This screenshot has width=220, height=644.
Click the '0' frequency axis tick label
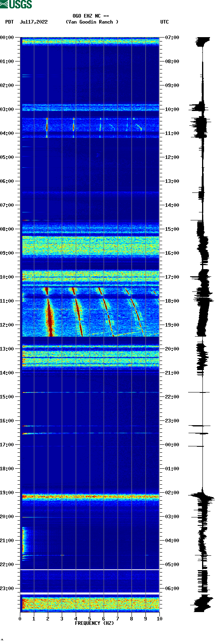point(20,619)
